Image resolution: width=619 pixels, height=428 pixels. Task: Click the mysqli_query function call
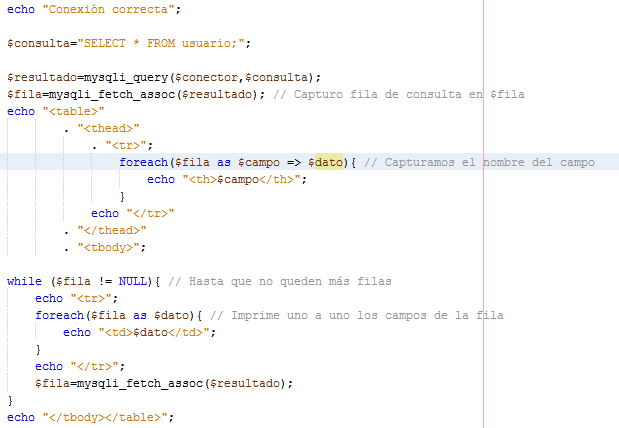pyautogui.click(x=126, y=77)
